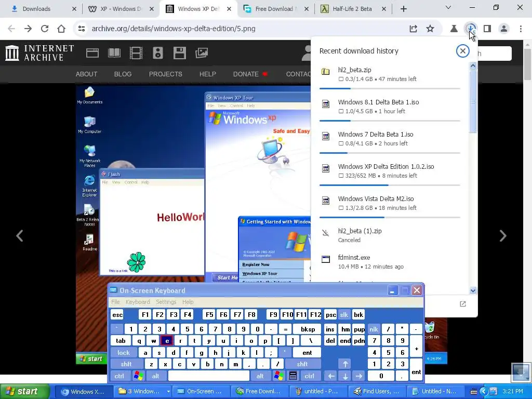Click the Windows 7 Delta Beta 1.iso entry
This screenshot has height=399, width=532.
(x=390, y=138)
